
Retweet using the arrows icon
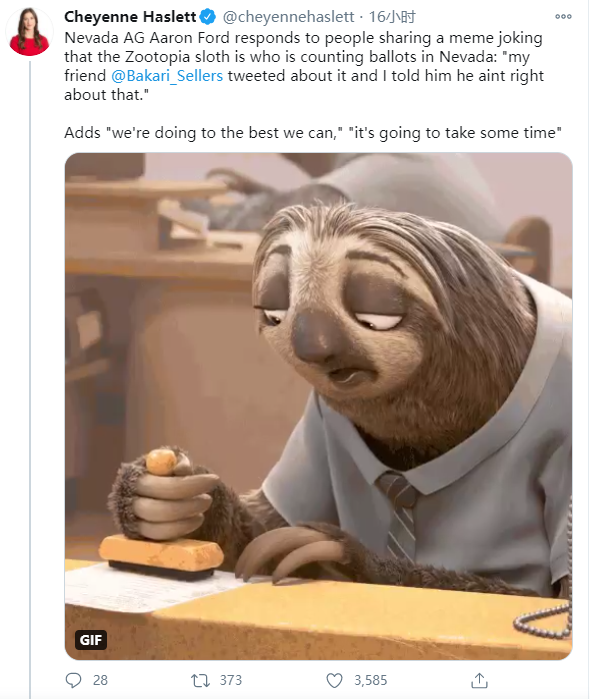pyautogui.click(x=200, y=680)
